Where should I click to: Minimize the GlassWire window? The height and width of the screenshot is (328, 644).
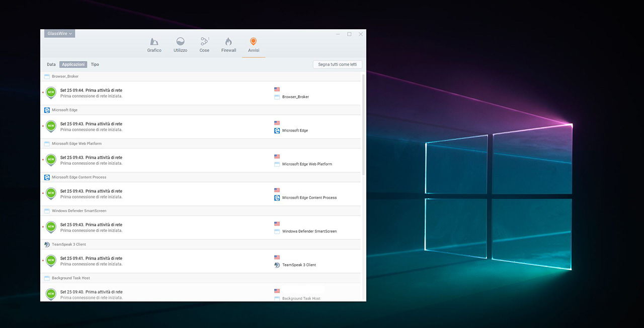point(338,34)
